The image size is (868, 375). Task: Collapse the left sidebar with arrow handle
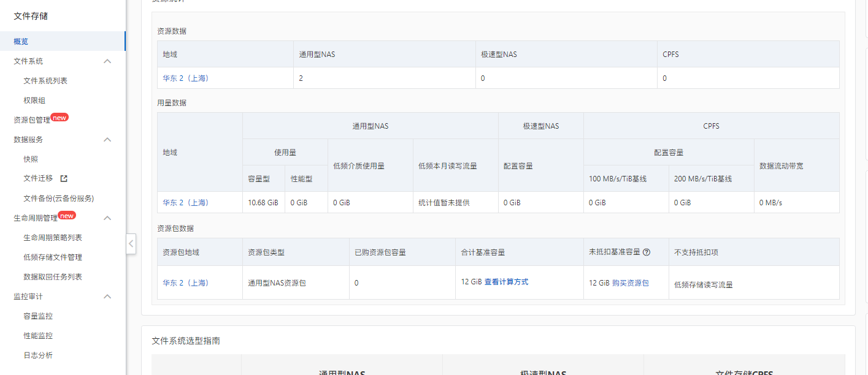(x=131, y=243)
